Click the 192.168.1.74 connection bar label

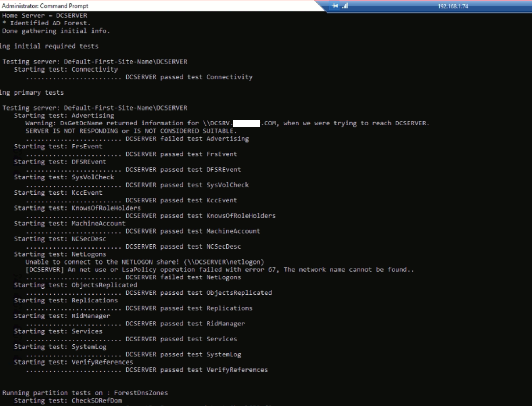[x=453, y=6]
